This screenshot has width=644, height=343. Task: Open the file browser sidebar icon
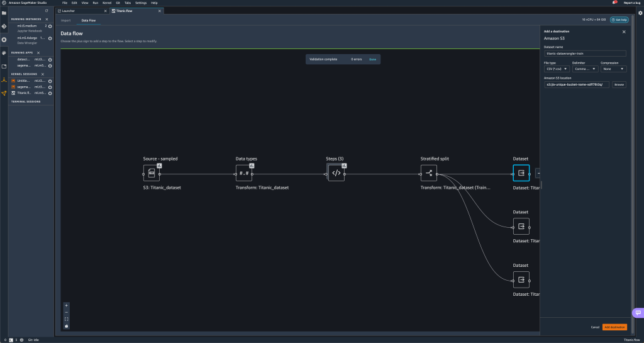click(x=4, y=13)
